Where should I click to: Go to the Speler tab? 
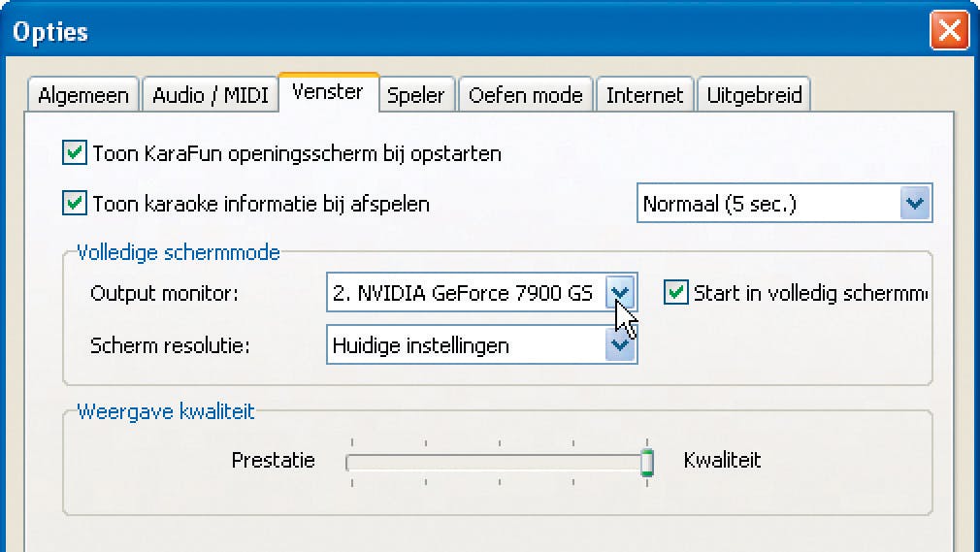(x=415, y=95)
